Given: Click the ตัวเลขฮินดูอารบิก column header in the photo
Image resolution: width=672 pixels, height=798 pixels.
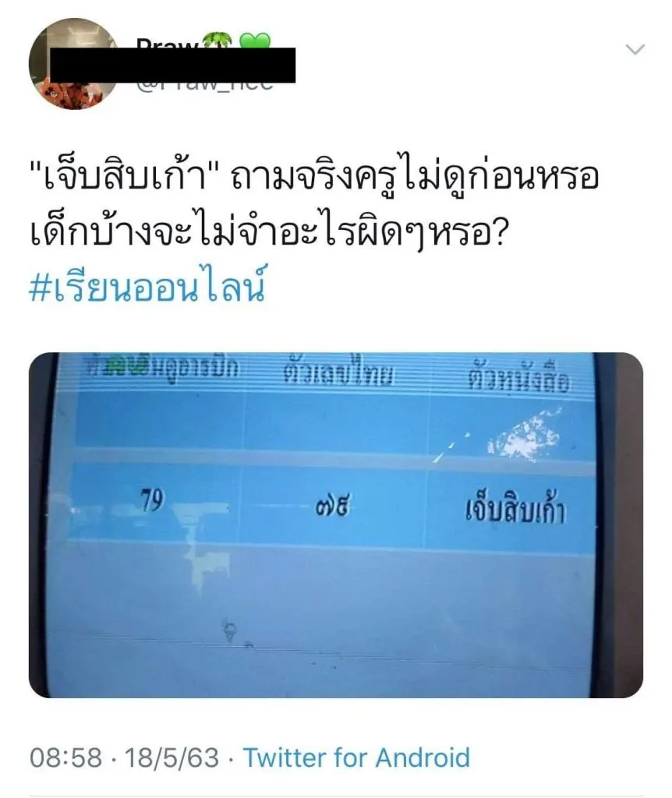Looking at the screenshot, I should tap(162, 366).
